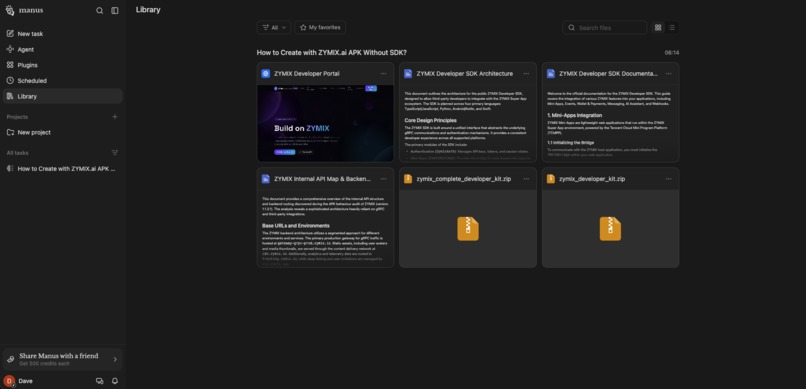Open notifications bell icon
This screenshot has width=806, height=389.
(115, 381)
